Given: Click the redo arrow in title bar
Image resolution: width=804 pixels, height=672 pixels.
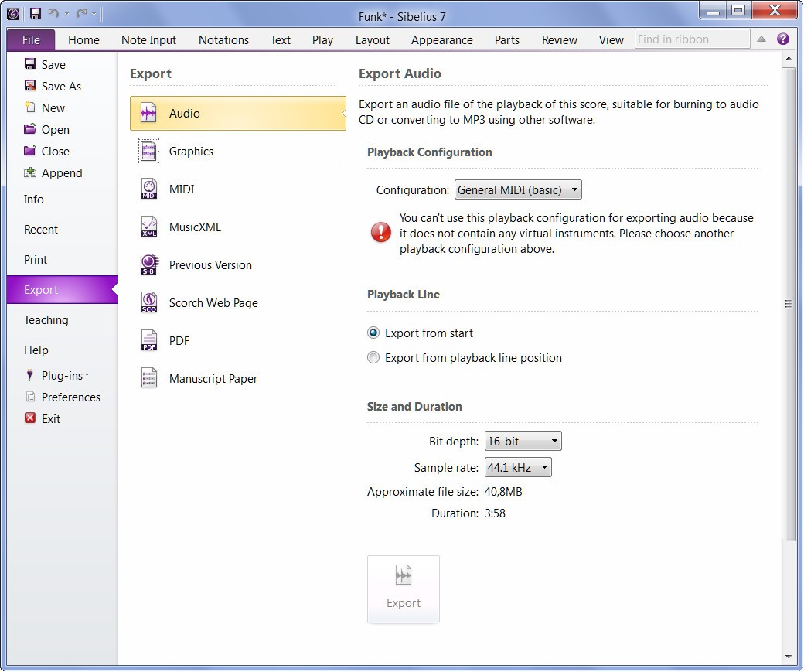Looking at the screenshot, I should coord(81,13).
